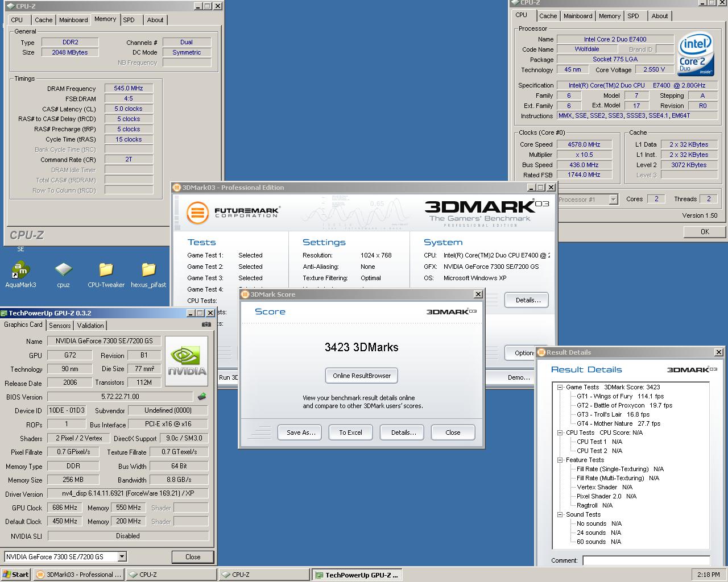This screenshot has width=728, height=582.
Task: Select GT4 - Mother Nature result row
Action: pos(618,423)
